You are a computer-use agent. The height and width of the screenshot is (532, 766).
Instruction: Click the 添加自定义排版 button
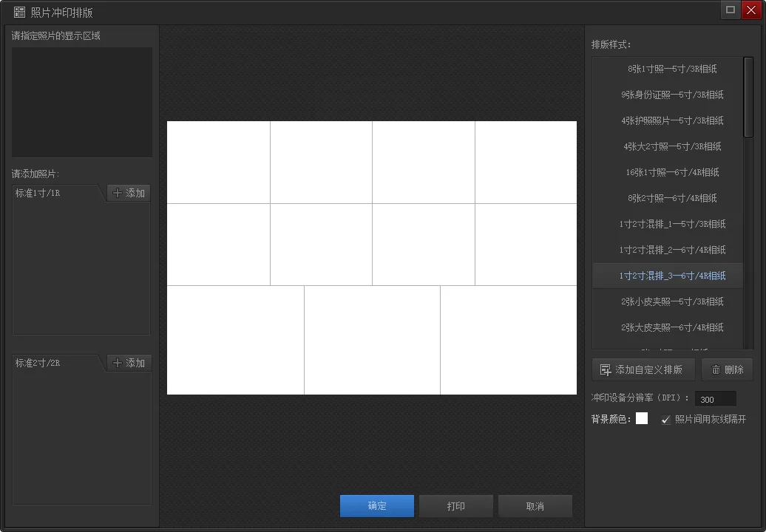click(x=643, y=369)
